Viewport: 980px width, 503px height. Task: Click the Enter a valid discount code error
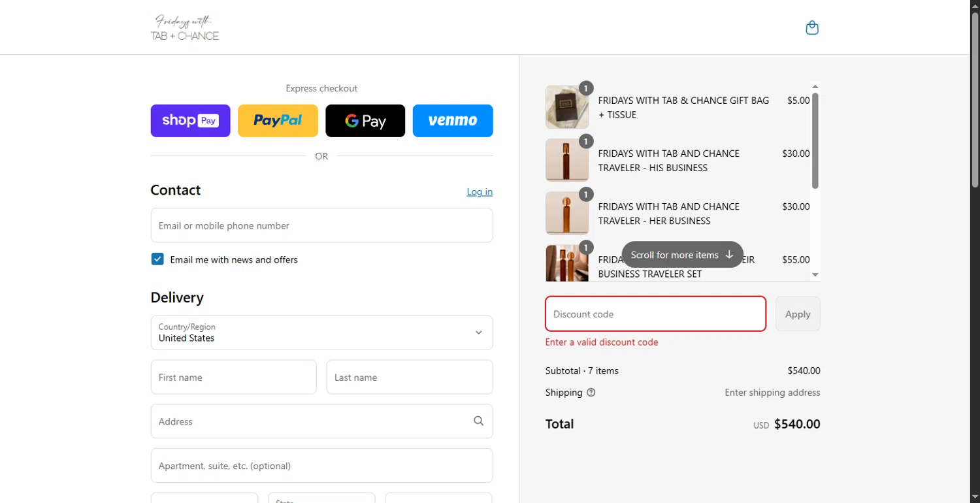pos(602,342)
